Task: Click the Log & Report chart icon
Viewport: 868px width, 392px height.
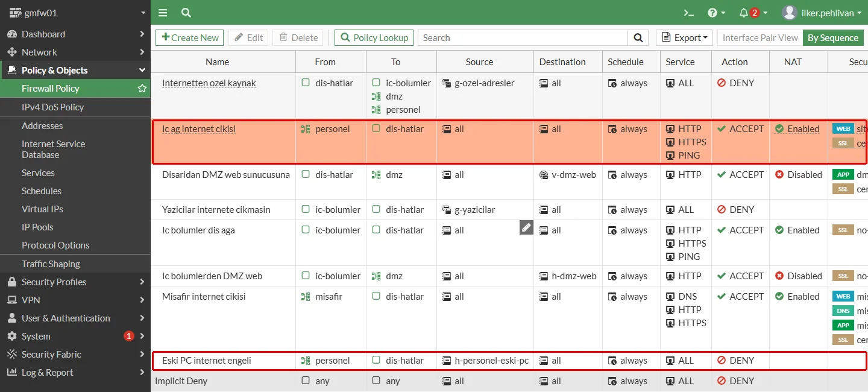Action: tap(11, 372)
